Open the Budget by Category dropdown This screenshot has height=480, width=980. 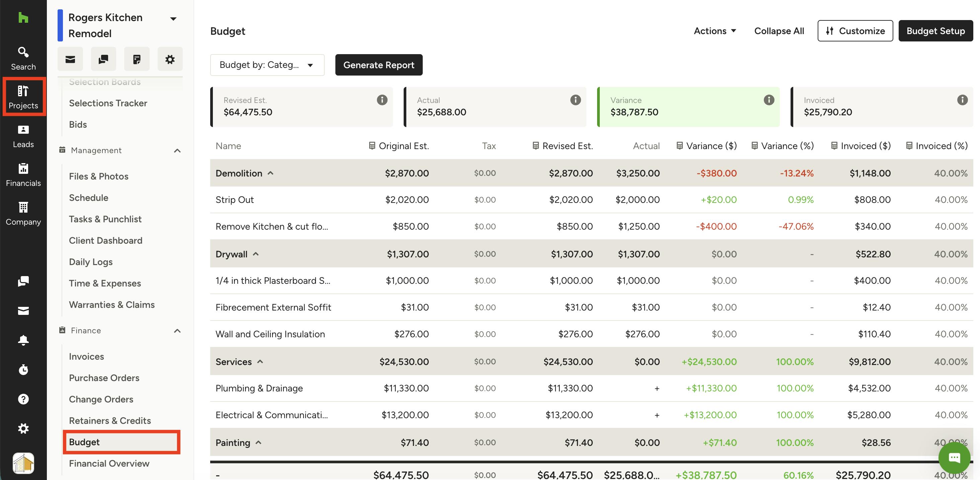267,65
